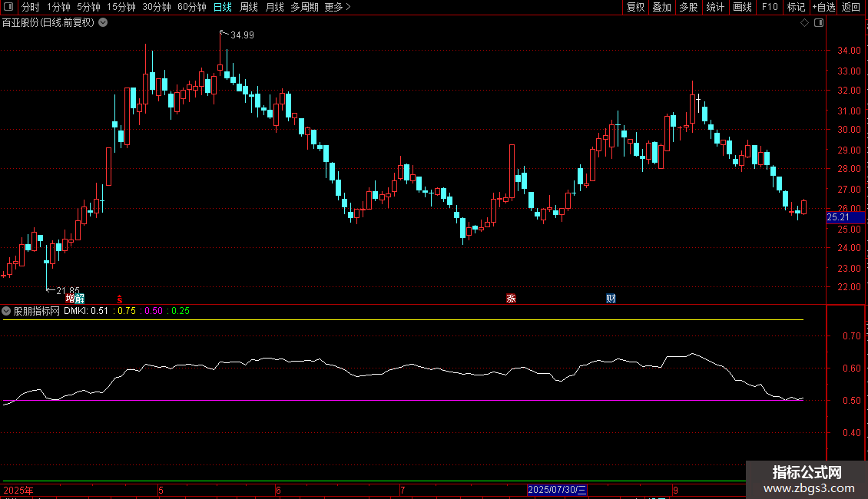
Task: Click the 财 financial report marker
Action: point(611,299)
